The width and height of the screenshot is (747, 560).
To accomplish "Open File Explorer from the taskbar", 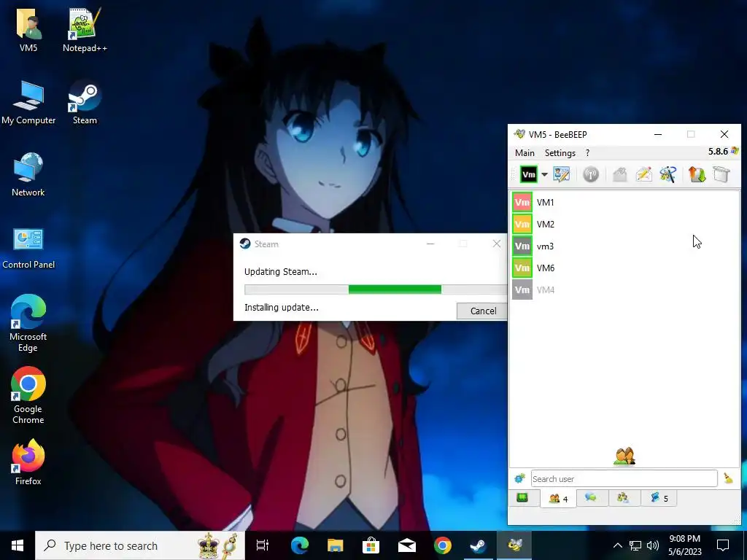I will [x=336, y=545].
